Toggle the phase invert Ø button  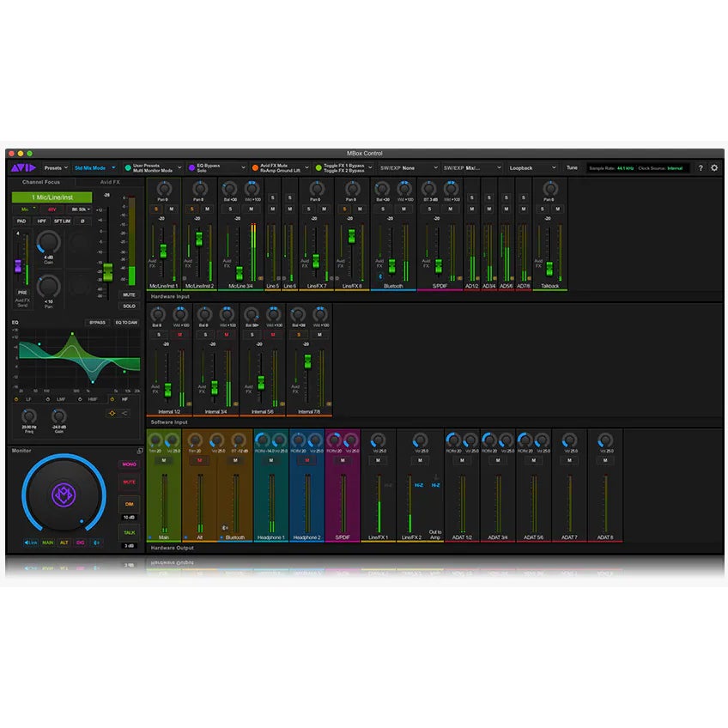pos(82,221)
